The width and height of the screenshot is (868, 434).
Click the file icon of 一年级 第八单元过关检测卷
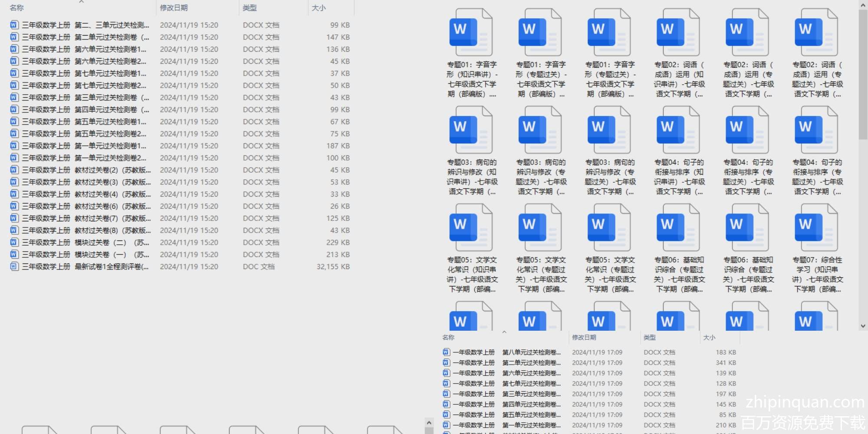click(446, 352)
